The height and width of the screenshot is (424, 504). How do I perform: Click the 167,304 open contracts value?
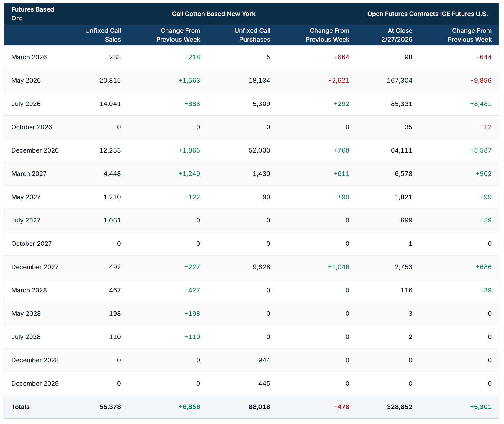pyautogui.click(x=399, y=81)
